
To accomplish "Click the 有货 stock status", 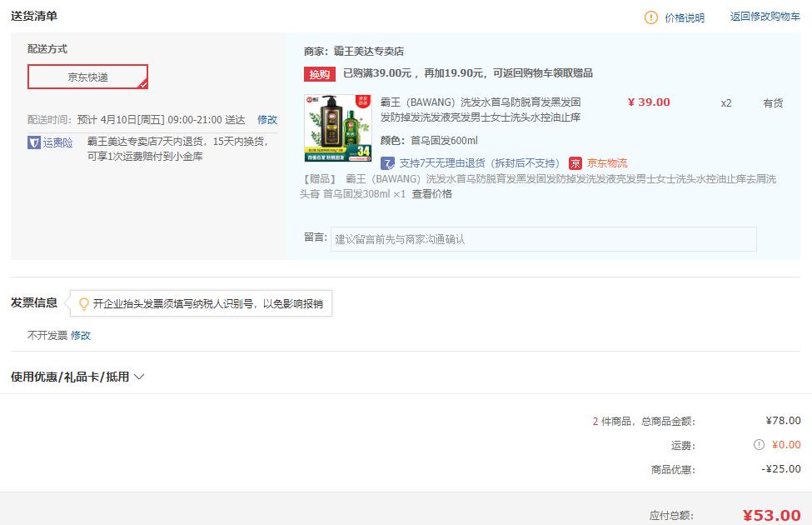I will 773,103.
